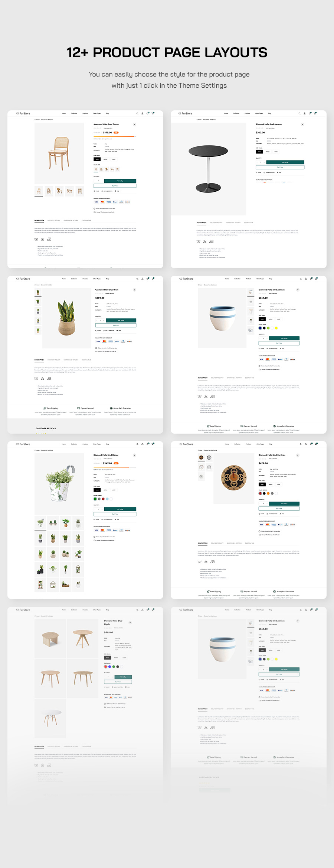Expand the Products menu on the black table page
This screenshot has width=334, height=868.
click(247, 113)
